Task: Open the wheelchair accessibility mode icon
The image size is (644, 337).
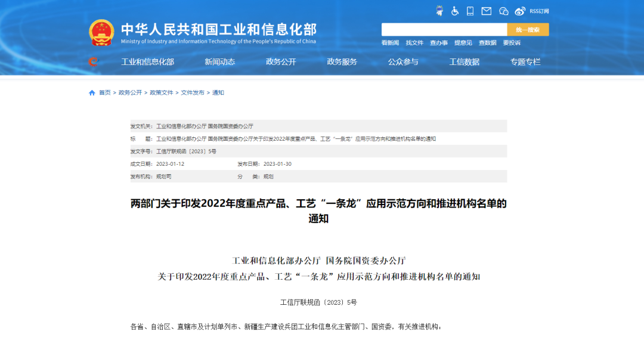Action: tap(455, 11)
